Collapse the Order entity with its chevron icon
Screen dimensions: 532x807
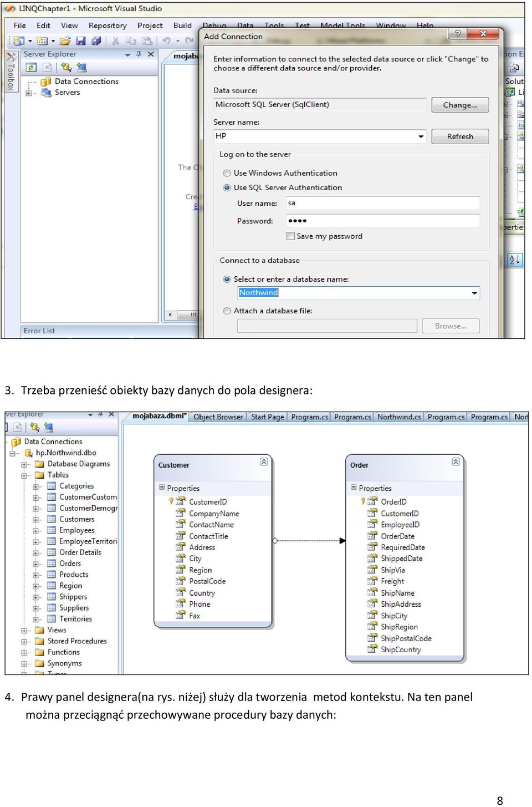[456, 461]
